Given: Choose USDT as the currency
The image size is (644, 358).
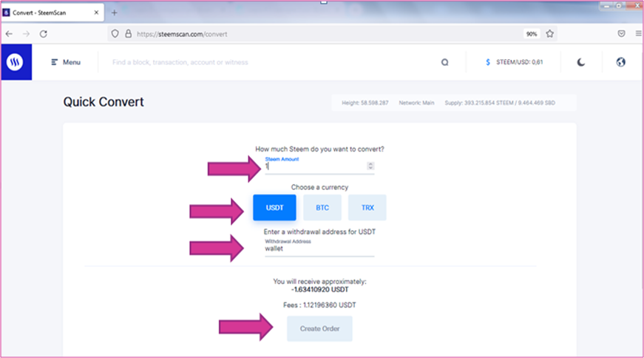Looking at the screenshot, I should click(x=274, y=208).
